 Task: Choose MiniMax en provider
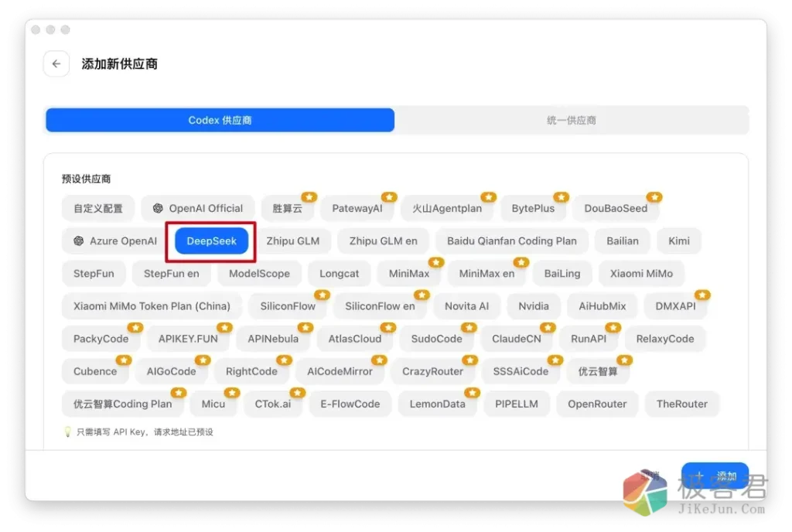click(486, 274)
